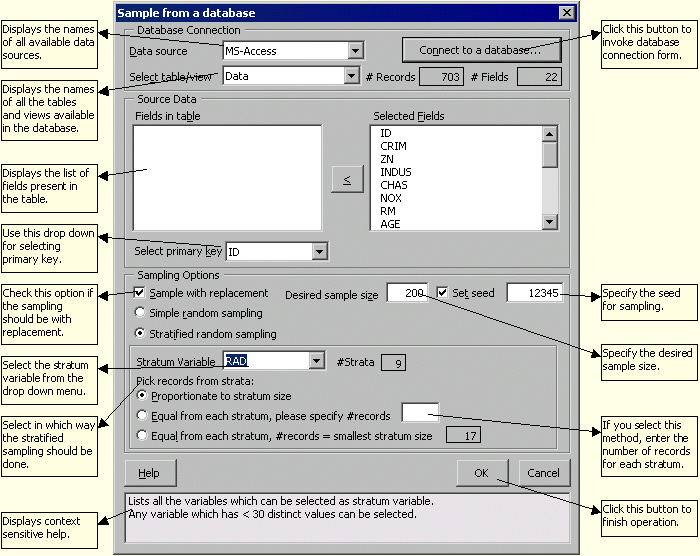Select Stratified random sampling option
The width and height of the screenshot is (700, 556).
pyautogui.click(x=140, y=333)
